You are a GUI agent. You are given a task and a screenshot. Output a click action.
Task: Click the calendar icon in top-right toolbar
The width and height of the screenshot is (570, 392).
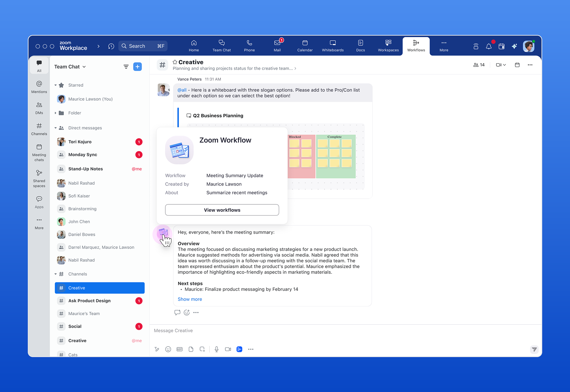coord(501,46)
